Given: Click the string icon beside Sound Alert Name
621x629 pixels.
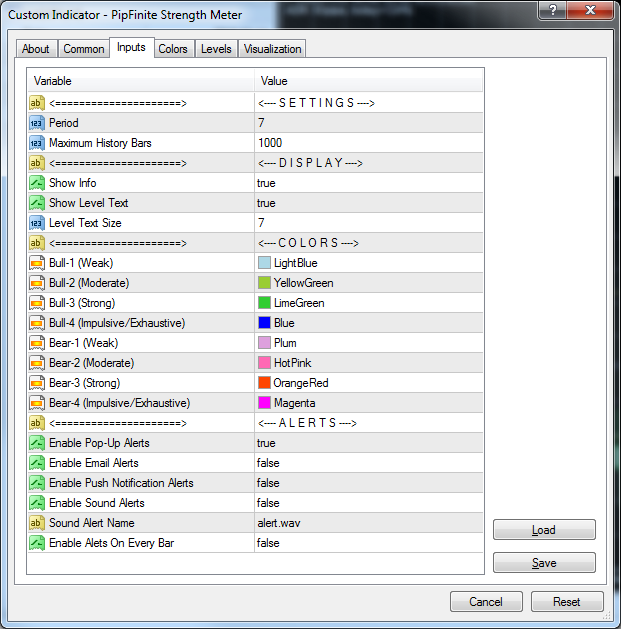Looking at the screenshot, I should [37, 523].
